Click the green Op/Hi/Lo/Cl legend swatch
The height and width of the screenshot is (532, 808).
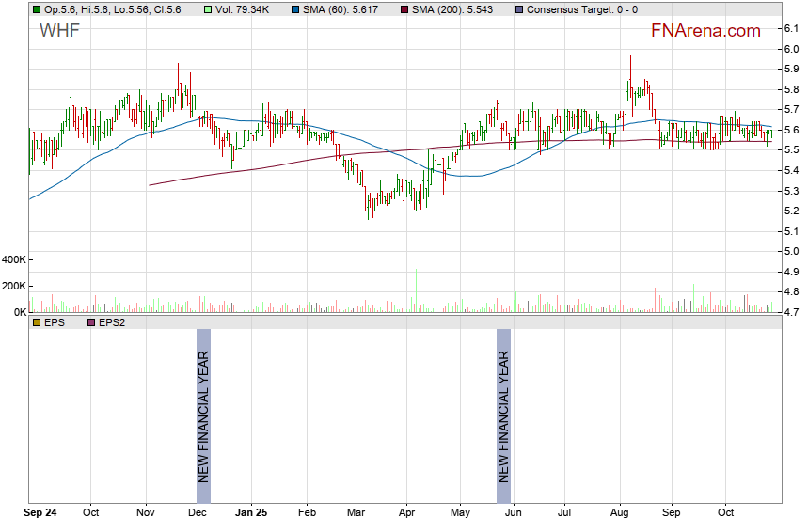(x=36, y=9)
